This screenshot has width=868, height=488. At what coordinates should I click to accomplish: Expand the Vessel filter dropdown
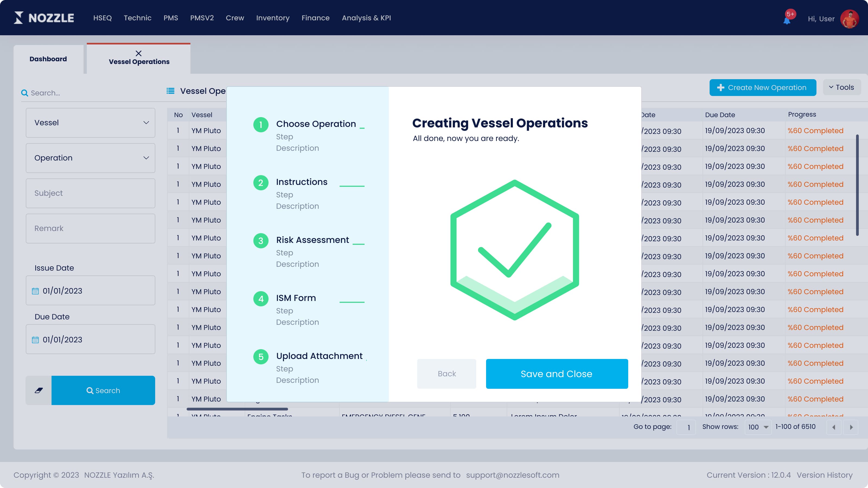[91, 123]
